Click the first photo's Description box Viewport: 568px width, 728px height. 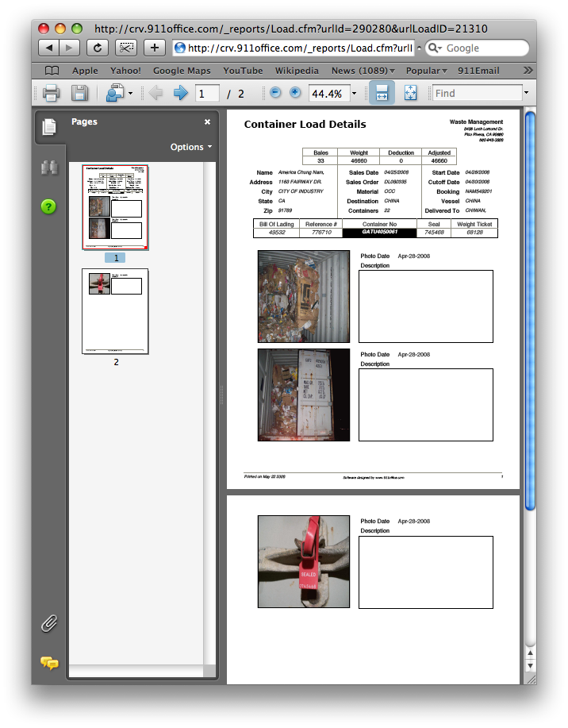tap(426, 306)
